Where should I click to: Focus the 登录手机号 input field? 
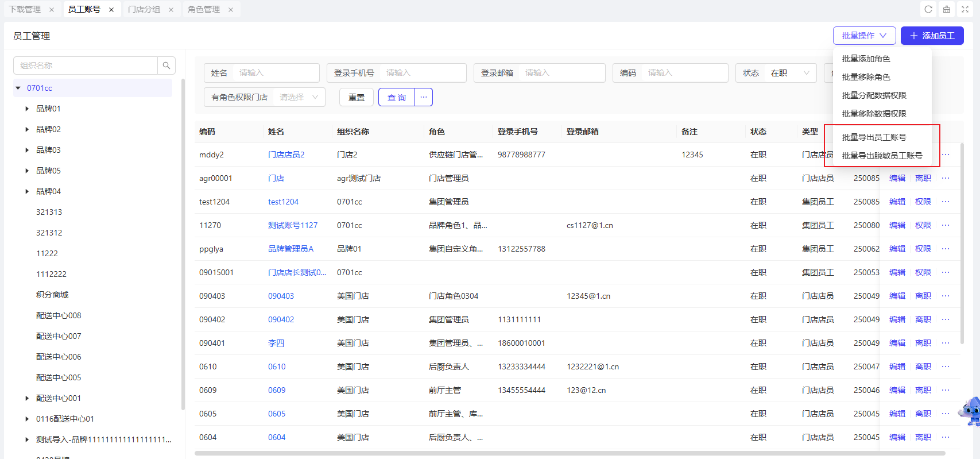(422, 73)
